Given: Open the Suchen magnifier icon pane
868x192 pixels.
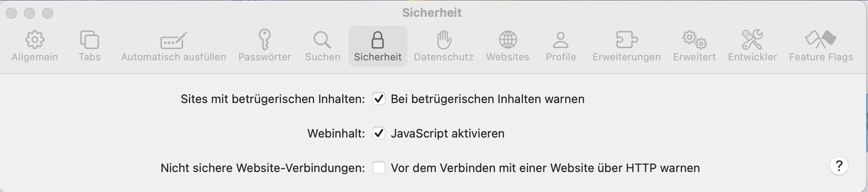Looking at the screenshot, I should pyautogui.click(x=322, y=40).
